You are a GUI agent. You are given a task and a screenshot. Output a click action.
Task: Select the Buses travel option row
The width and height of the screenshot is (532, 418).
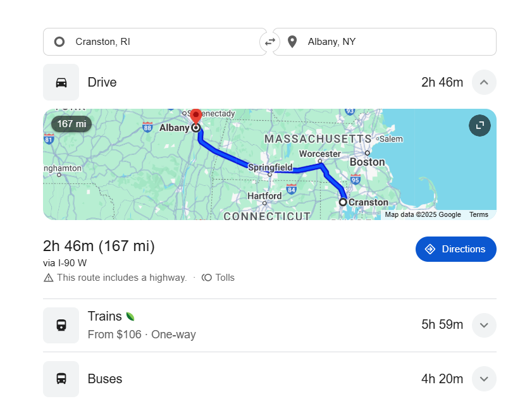(253, 379)
